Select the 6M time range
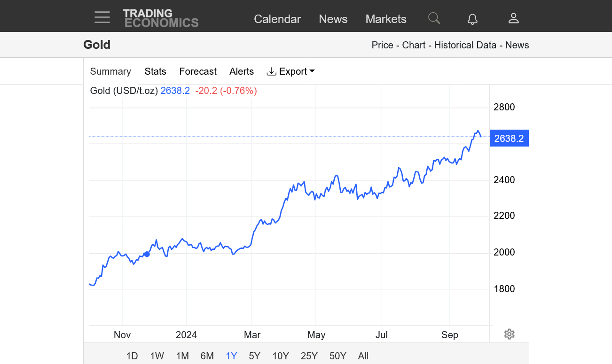Image resolution: width=612 pixels, height=364 pixels. click(207, 356)
